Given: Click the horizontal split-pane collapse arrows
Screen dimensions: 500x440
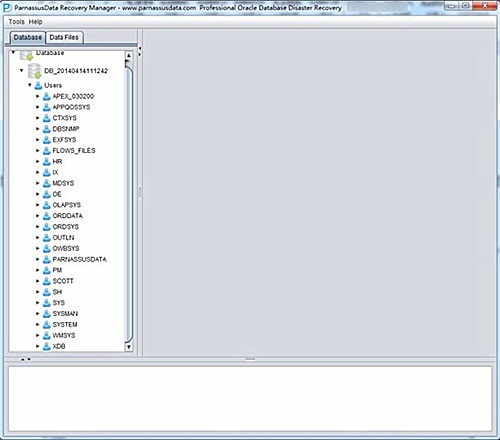Looking at the screenshot, I should (x=26, y=359).
